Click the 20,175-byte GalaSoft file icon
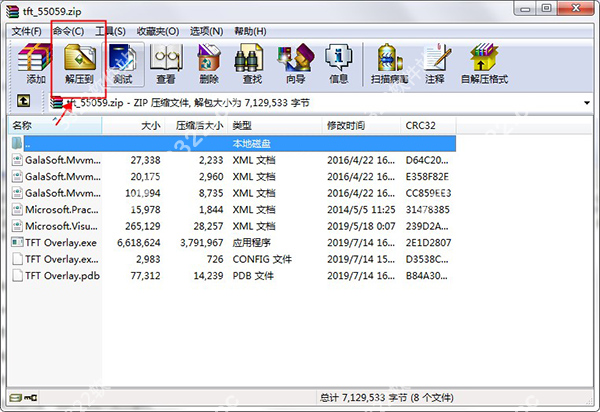Image resolution: width=600 pixels, height=412 pixels. pos(17,176)
